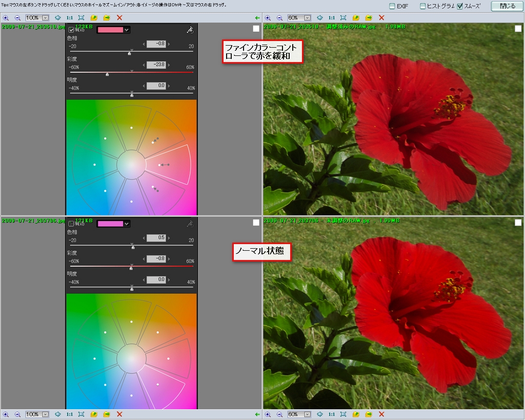Click the 彩度 saturation slider handle in upper panel
Screen dimensions: 525x420
pos(107,74)
